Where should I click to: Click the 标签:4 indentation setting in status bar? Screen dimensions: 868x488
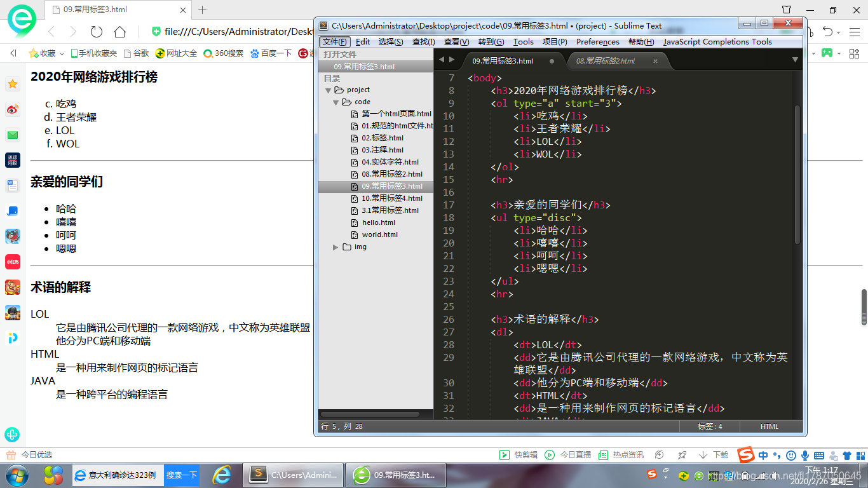click(x=710, y=426)
